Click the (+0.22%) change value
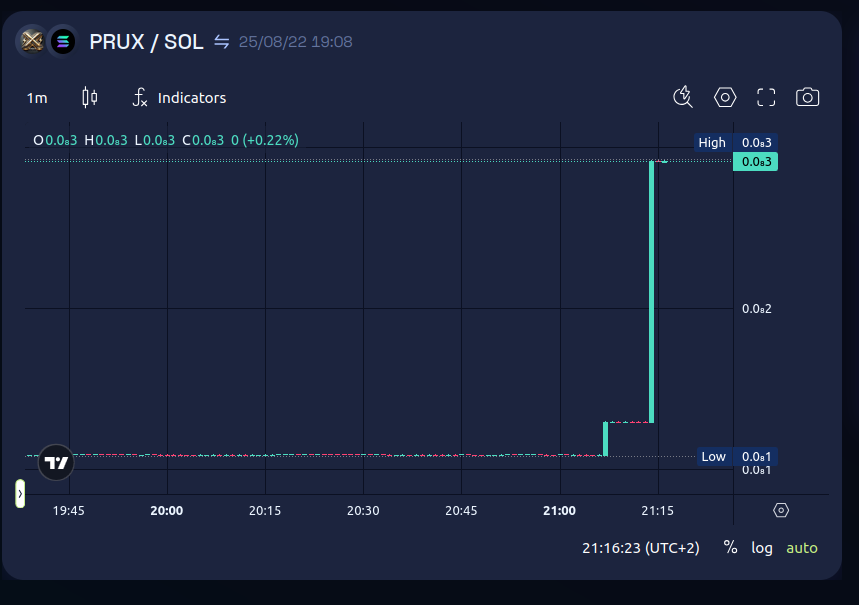Screen dimensions: 859x605 click(271, 140)
